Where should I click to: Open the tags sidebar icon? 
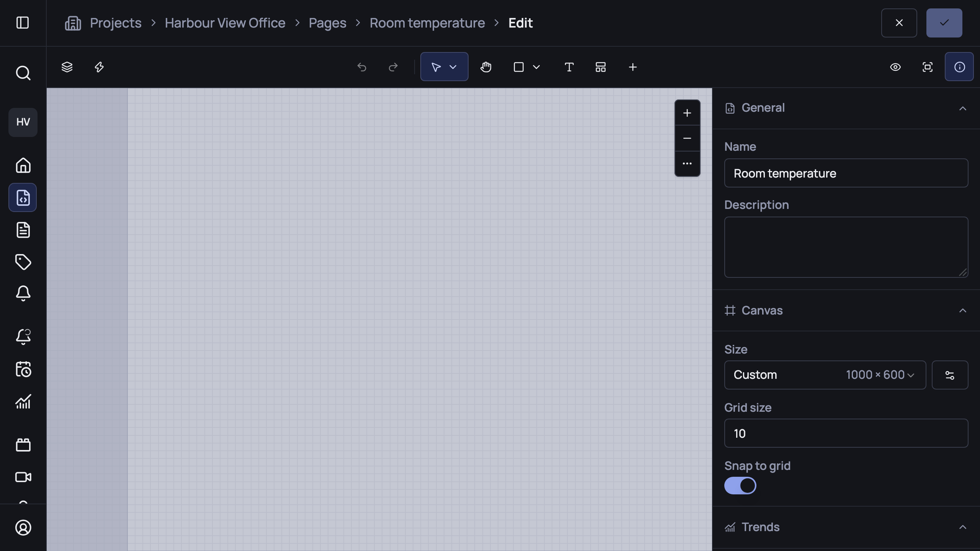[x=23, y=262]
